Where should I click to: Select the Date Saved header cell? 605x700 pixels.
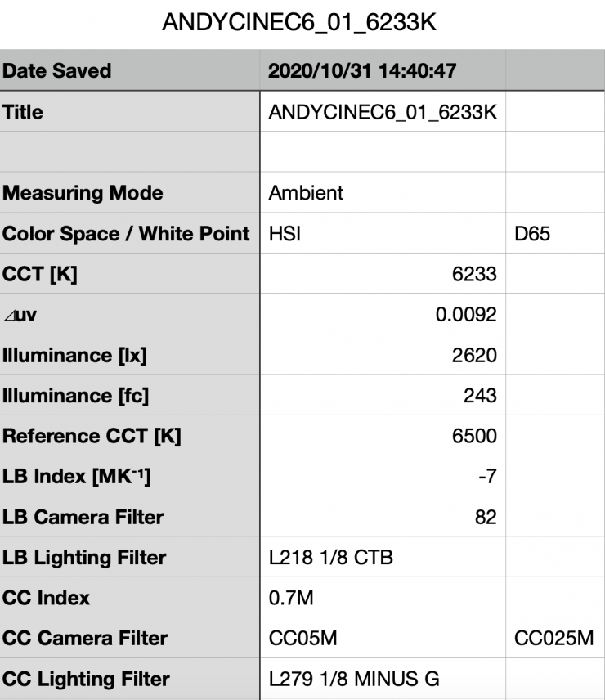129,71
